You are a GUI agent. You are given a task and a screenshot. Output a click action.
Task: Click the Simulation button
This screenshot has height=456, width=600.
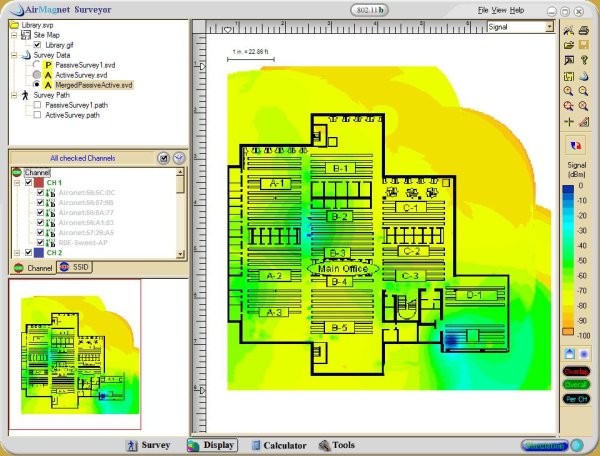click(545, 446)
